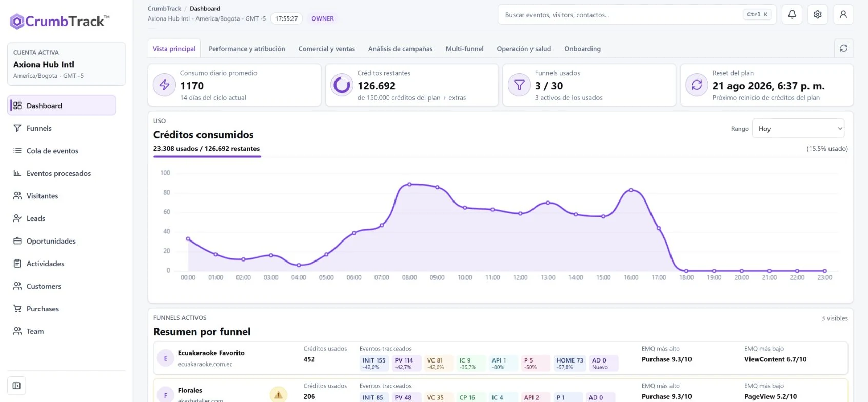Open the notifications bell icon
The height and width of the screenshot is (402, 868).
(792, 14)
